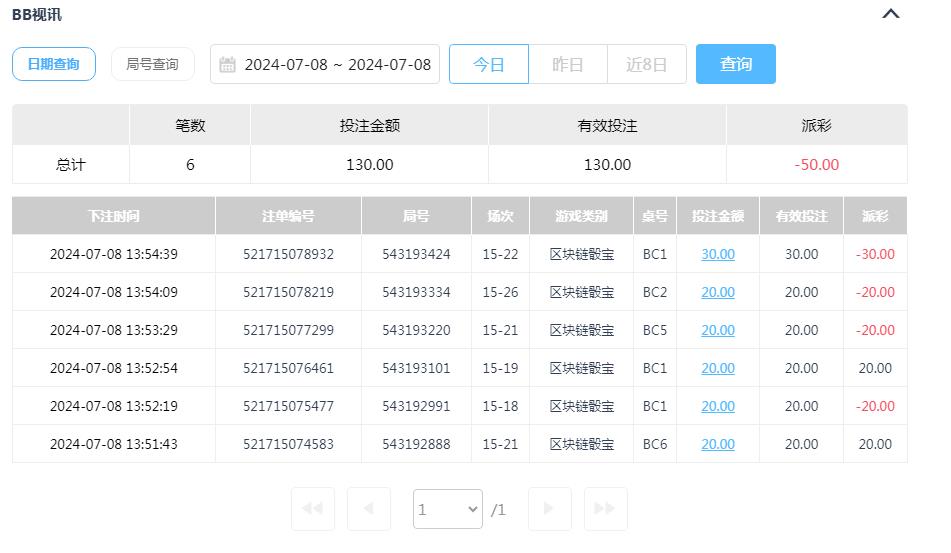The width and height of the screenshot is (951, 553).
Task: Select order number 521715078932
Action: (289, 254)
